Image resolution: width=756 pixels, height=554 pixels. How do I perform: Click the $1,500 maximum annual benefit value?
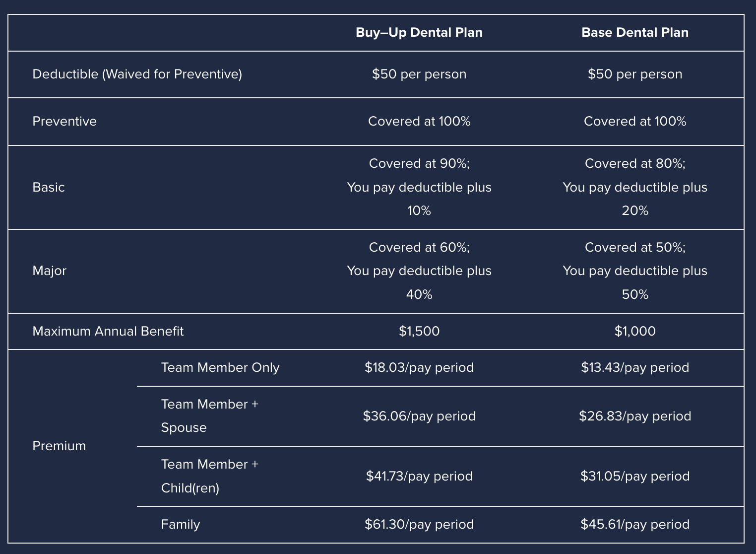coord(419,331)
